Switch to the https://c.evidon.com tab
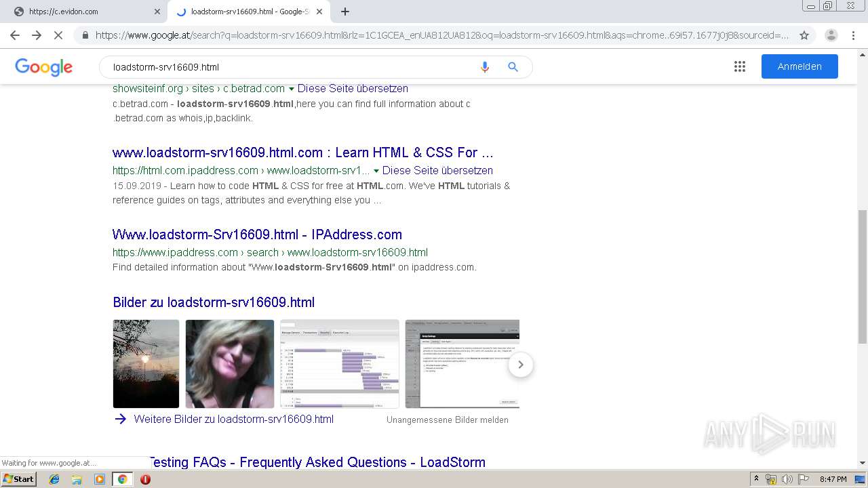 85,12
